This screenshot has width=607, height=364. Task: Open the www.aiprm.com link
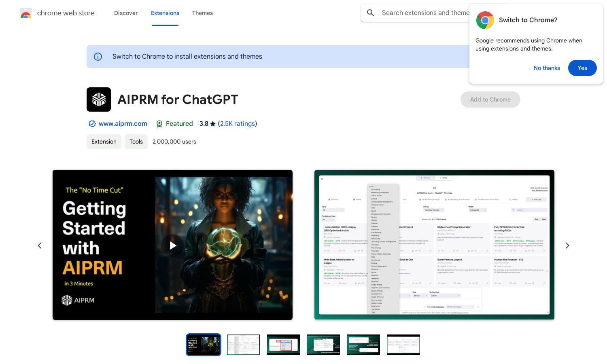123,124
